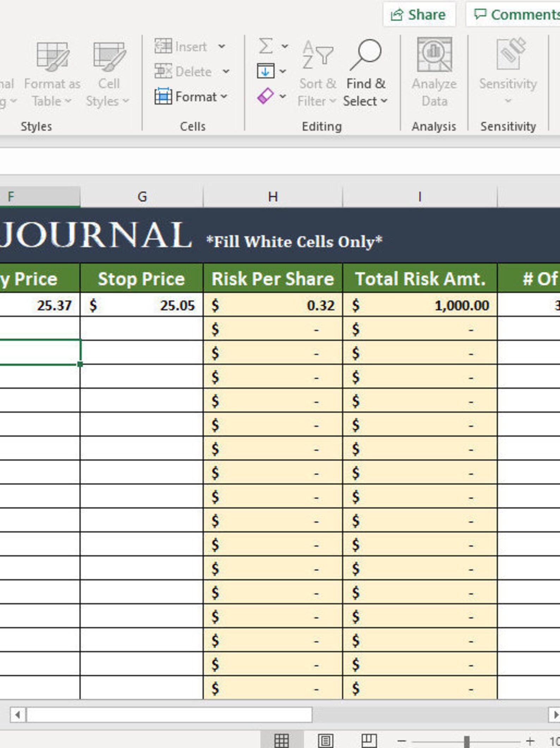Switch to Page Break Preview

coord(369,740)
